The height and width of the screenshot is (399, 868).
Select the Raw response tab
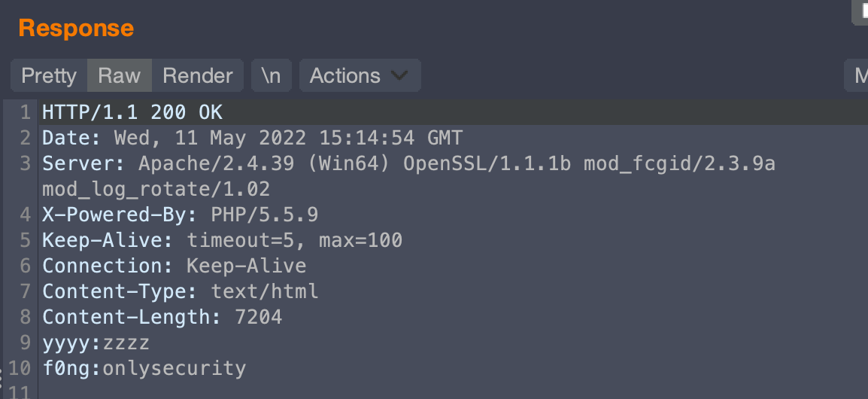pyautogui.click(x=119, y=76)
